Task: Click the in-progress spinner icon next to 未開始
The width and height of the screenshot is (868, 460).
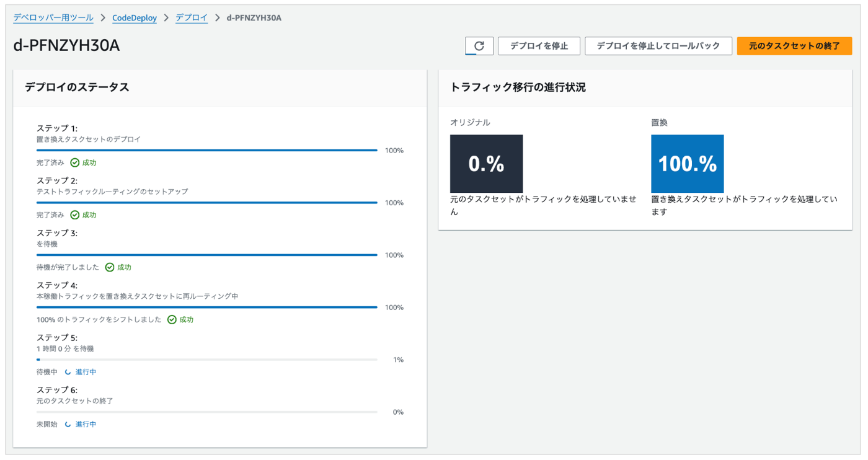Action: tap(68, 425)
